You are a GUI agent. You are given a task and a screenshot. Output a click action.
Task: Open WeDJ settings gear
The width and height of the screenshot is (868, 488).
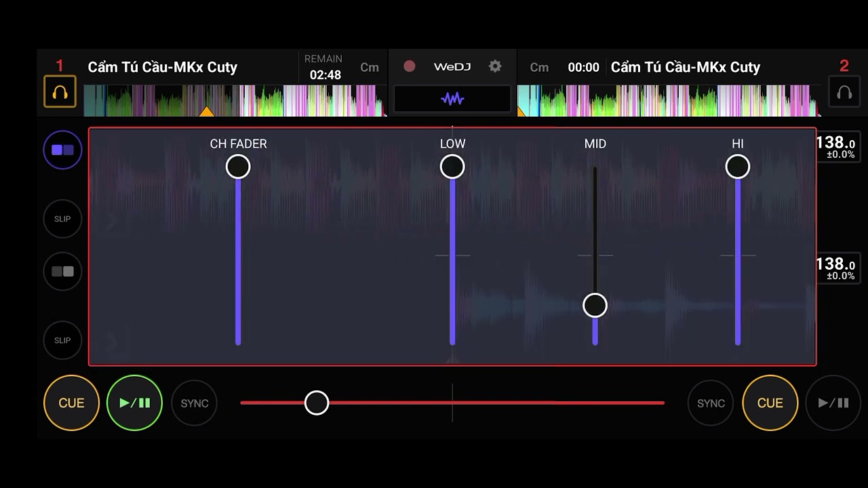click(495, 66)
